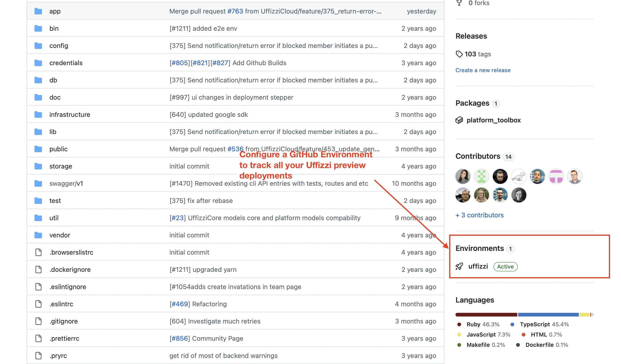621x364 pixels.
Task: Open the .eslintrc file
Action: [61, 304]
